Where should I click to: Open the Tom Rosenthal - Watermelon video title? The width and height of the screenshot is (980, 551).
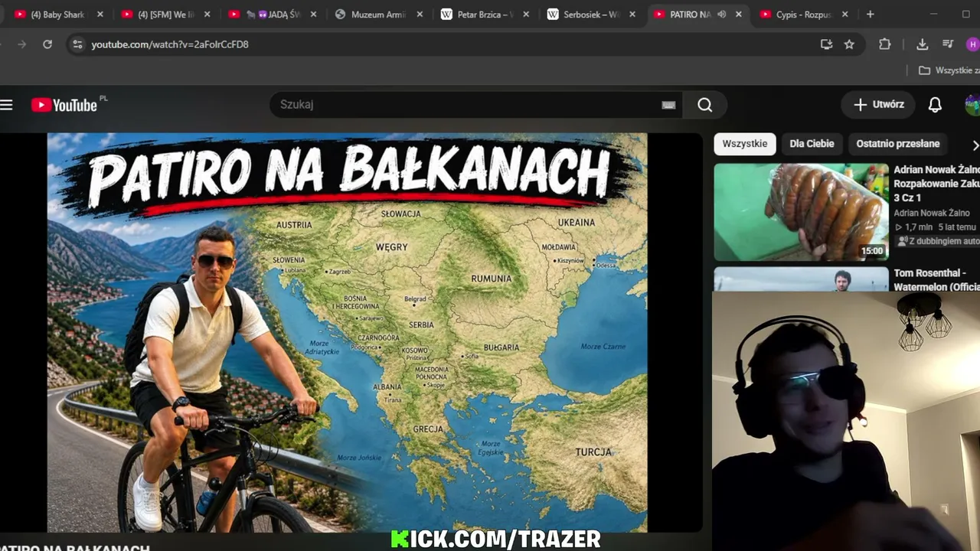[x=936, y=280]
